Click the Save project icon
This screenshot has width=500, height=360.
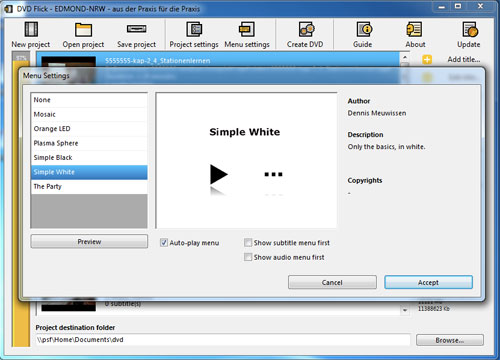point(136,29)
